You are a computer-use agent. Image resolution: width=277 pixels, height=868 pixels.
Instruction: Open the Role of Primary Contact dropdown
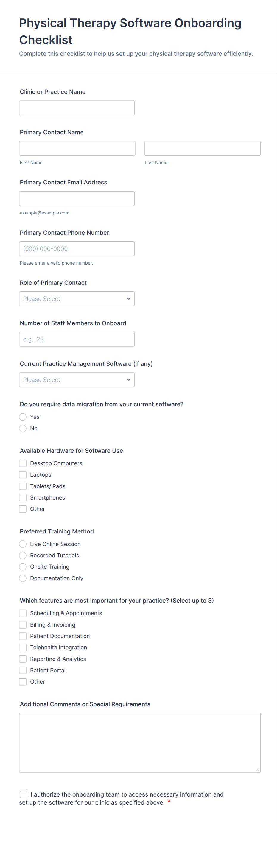coord(77,299)
